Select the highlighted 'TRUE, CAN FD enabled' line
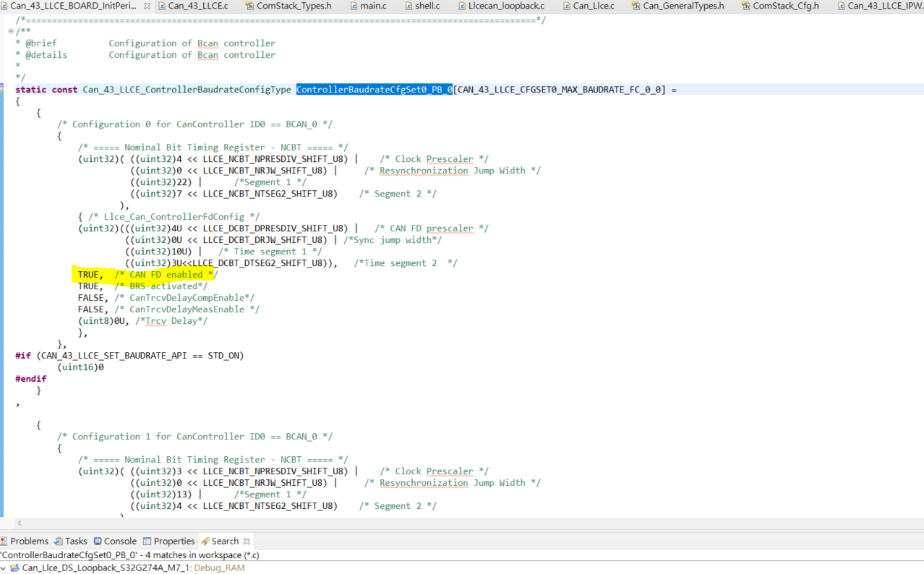The height and width of the screenshot is (574, 924). (144, 274)
